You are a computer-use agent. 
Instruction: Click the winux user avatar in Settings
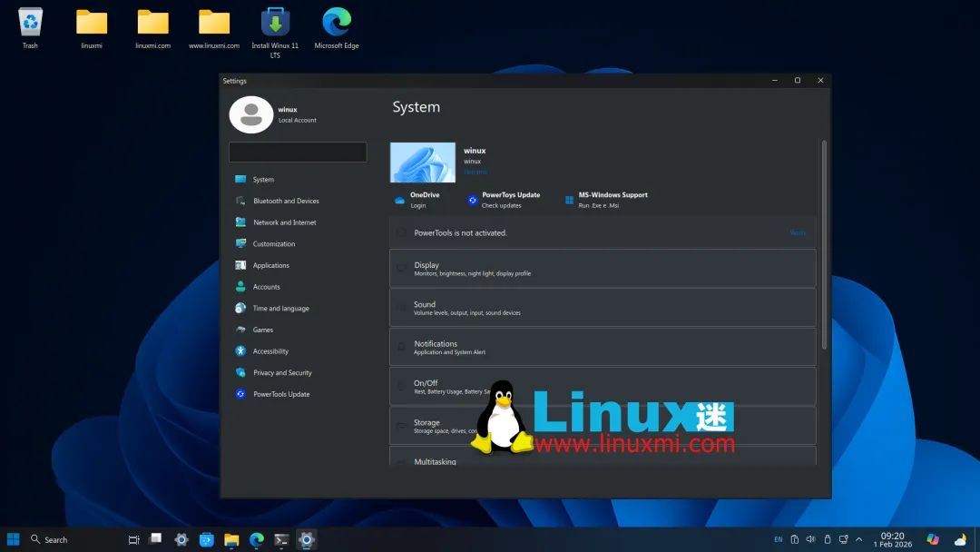pos(250,114)
